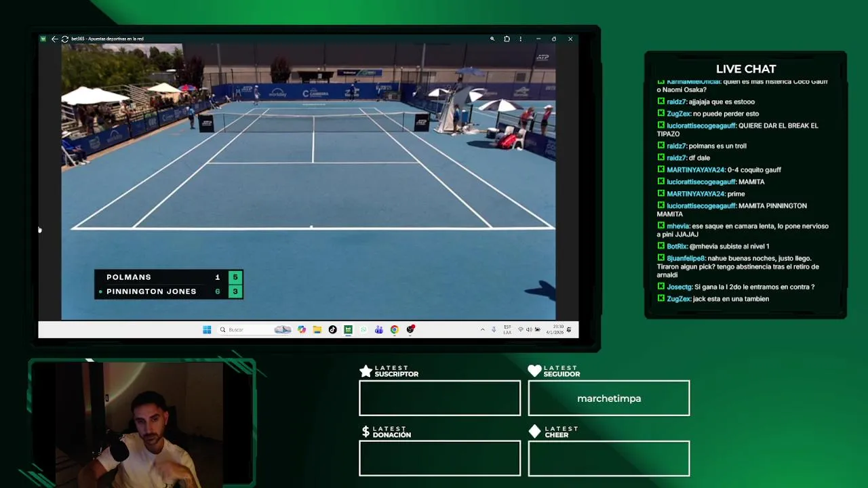Switch to the bet365 taskbar app
The height and width of the screenshot is (488, 868).
pos(348,329)
